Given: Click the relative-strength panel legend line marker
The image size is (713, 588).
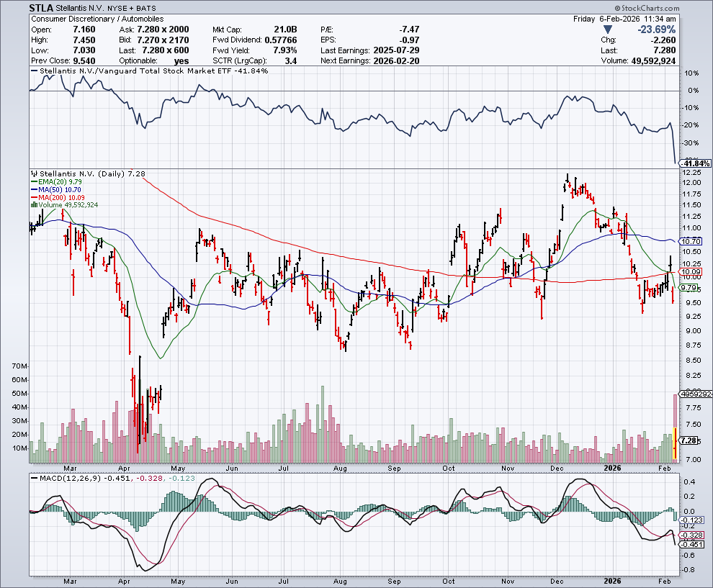Looking at the screenshot, I should click(x=32, y=71).
